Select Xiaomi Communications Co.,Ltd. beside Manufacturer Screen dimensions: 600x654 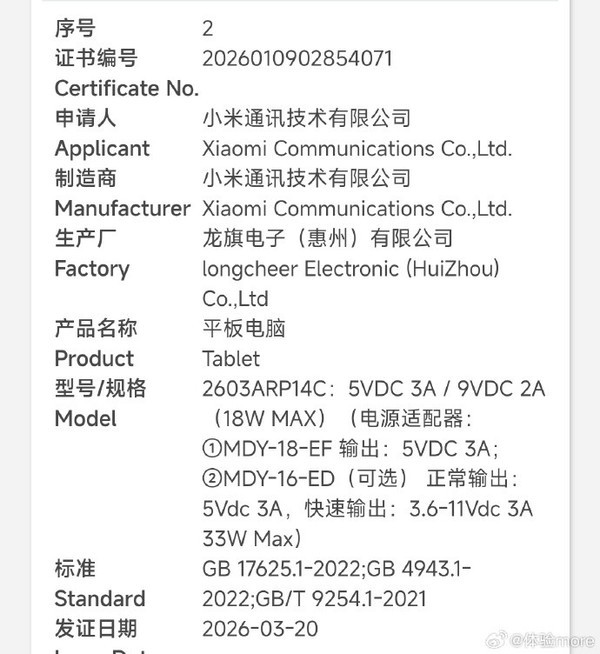coord(357,208)
